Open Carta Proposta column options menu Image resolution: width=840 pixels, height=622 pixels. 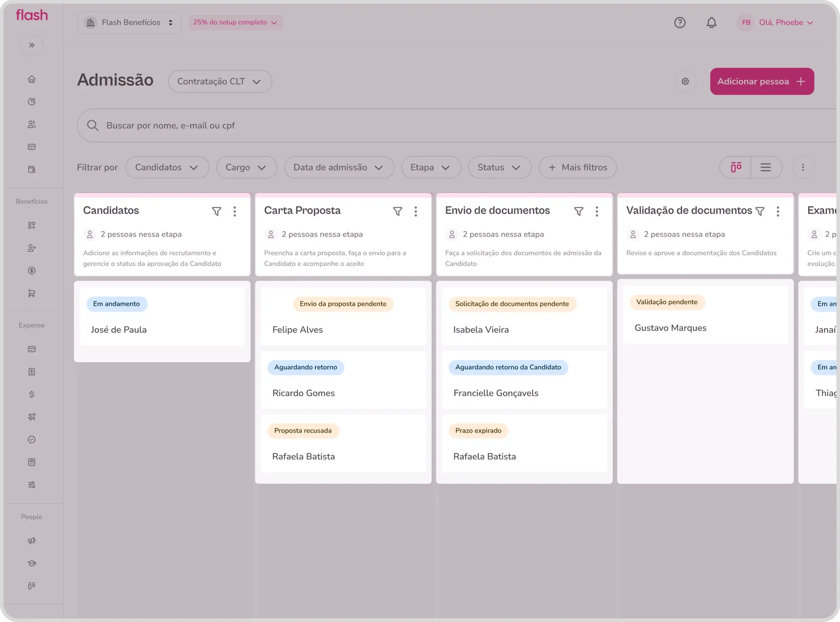coord(415,212)
